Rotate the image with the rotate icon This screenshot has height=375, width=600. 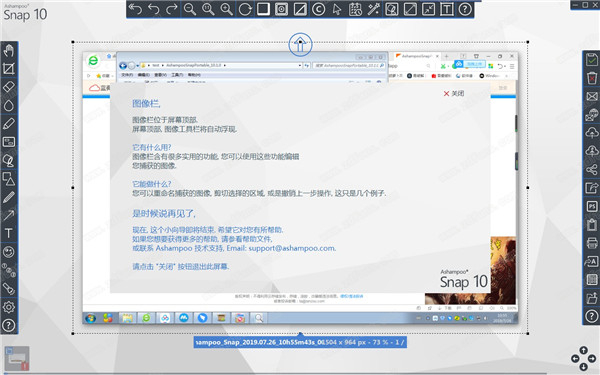point(245,9)
